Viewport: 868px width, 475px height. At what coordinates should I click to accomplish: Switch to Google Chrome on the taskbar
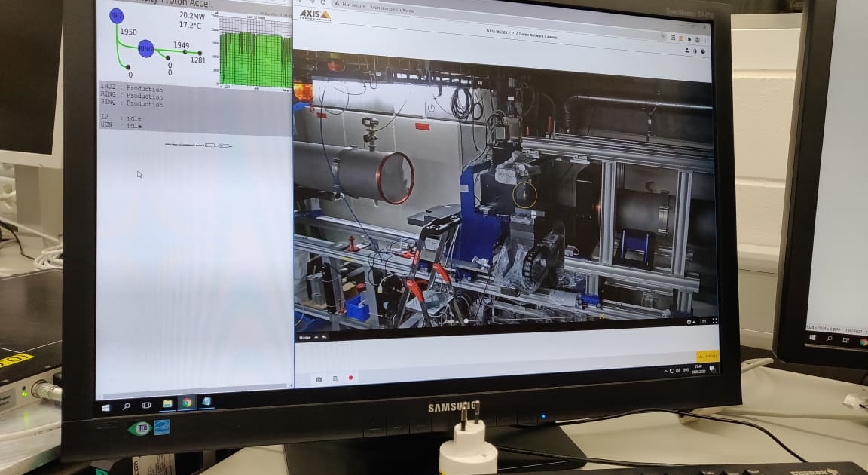pyautogui.click(x=187, y=403)
